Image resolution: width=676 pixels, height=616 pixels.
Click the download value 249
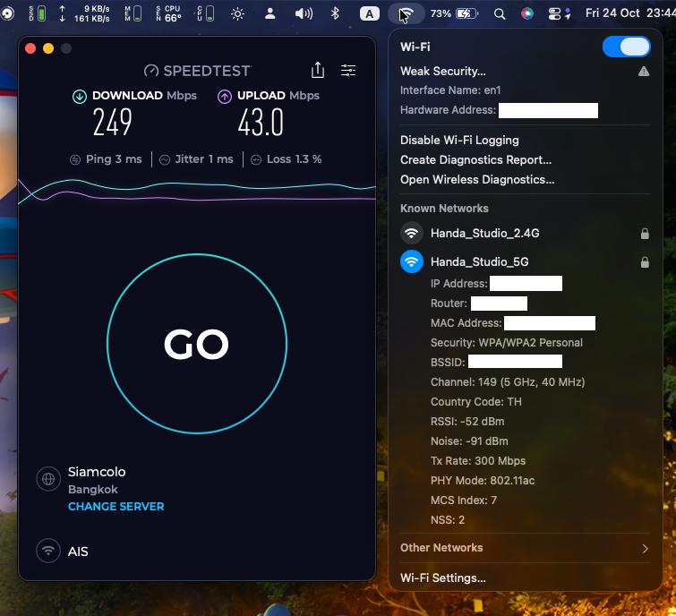pos(113,123)
